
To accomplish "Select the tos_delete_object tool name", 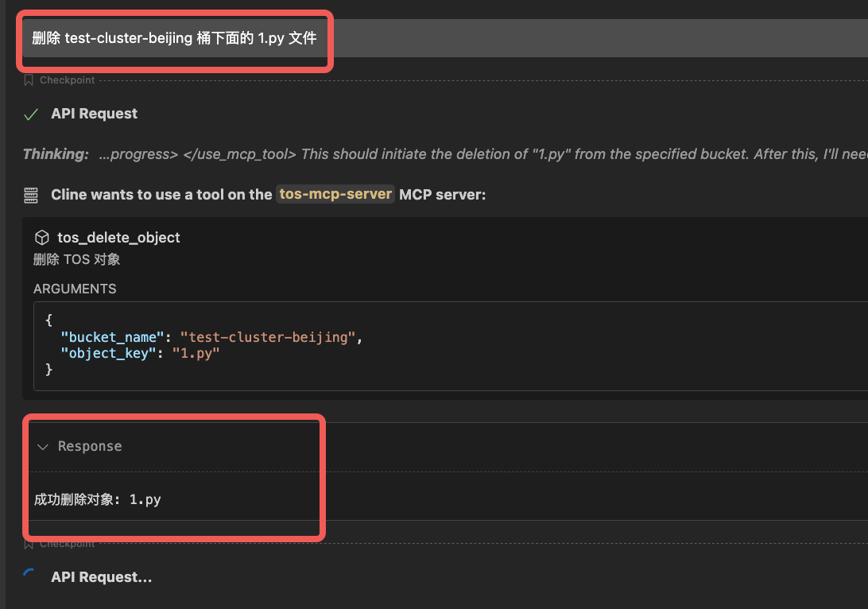I will pos(118,238).
